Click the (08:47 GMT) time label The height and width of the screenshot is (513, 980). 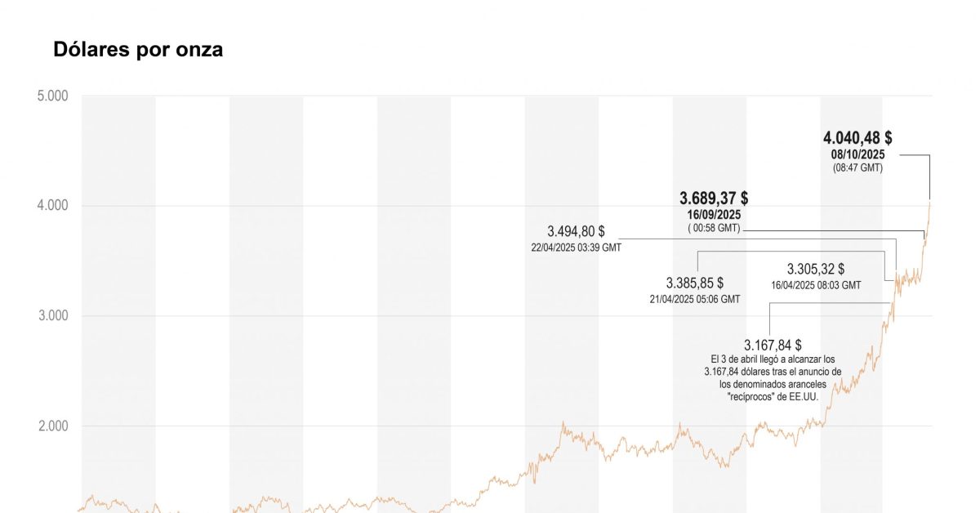[x=857, y=167]
